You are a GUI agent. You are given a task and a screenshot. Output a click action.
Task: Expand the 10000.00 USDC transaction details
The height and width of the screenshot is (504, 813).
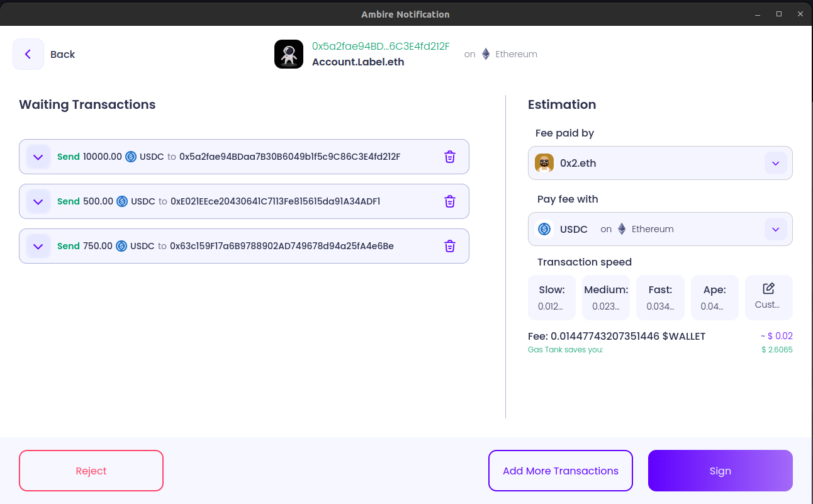pos(38,157)
